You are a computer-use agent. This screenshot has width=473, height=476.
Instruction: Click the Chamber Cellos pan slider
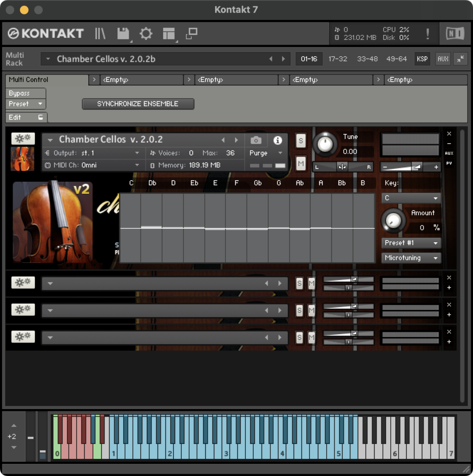pos(343,167)
